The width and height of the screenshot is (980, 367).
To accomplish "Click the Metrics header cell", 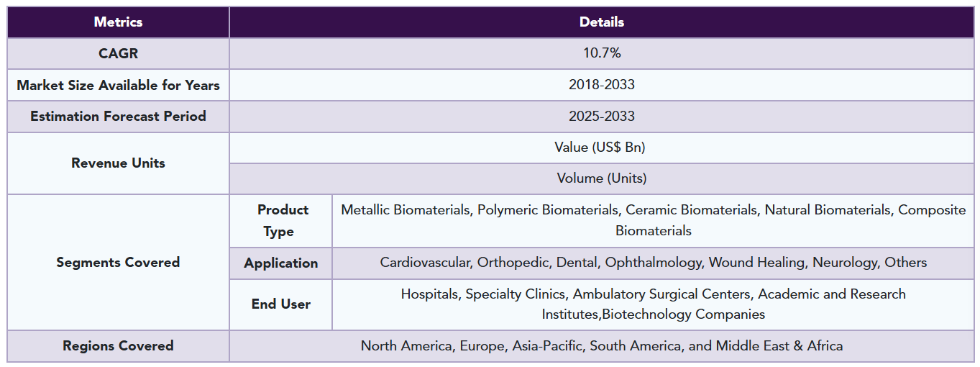I will 119,22.
